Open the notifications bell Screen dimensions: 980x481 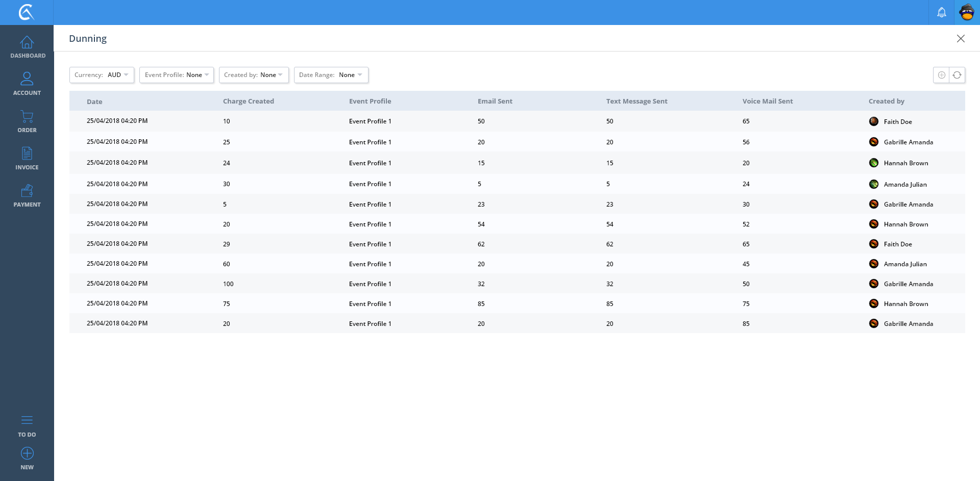(941, 12)
